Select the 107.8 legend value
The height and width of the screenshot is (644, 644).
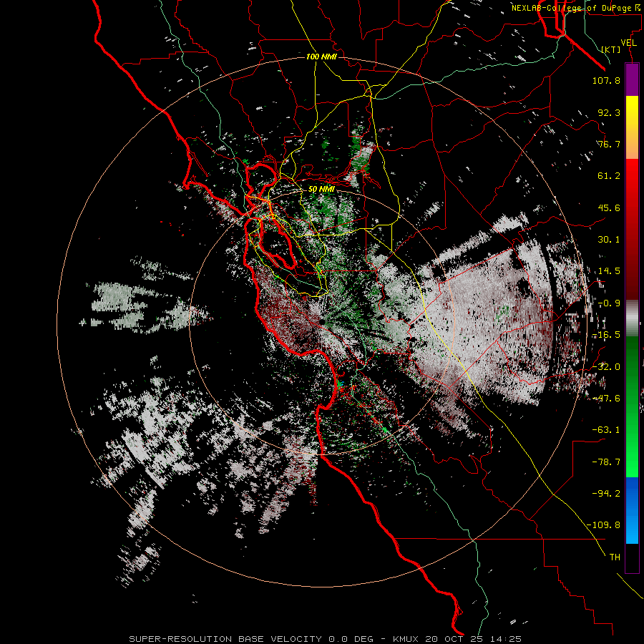(x=606, y=80)
